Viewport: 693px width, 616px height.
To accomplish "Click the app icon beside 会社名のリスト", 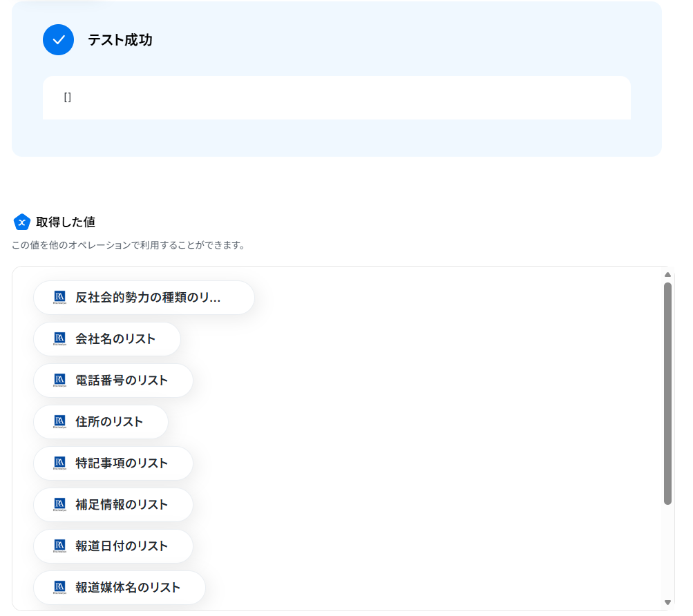I will tap(59, 339).
